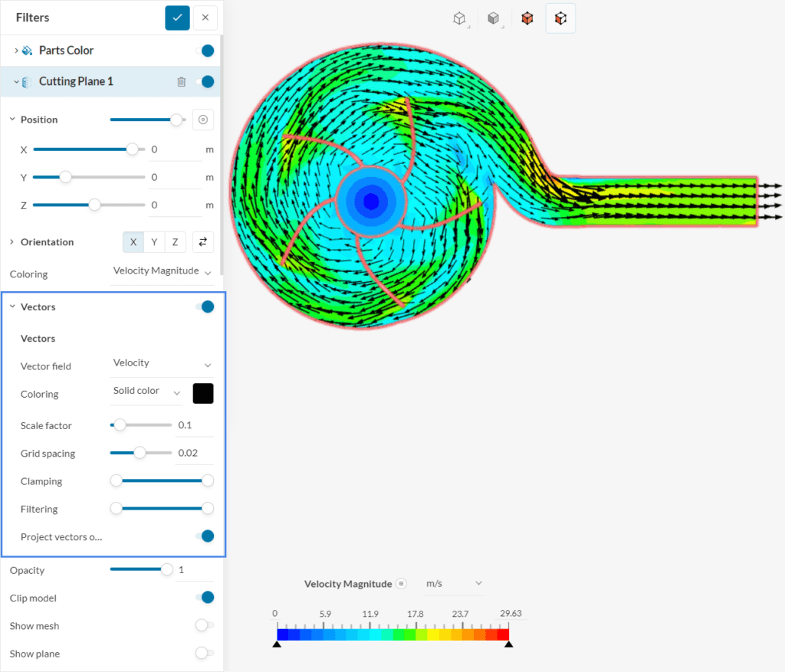The height and width of the screenshot is (672, 785).
Task: Select the perspective view cube icon
Action: (x=461, y=18)
